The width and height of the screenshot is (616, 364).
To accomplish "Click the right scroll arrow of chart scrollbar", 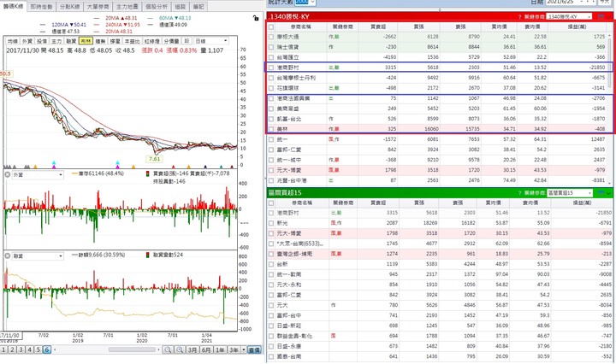I will 158,349.
